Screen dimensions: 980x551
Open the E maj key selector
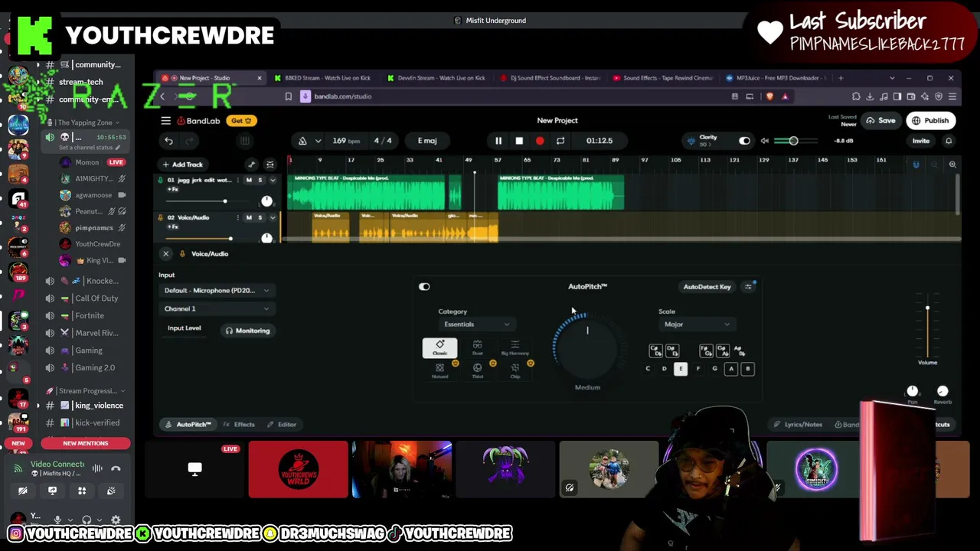427,141
